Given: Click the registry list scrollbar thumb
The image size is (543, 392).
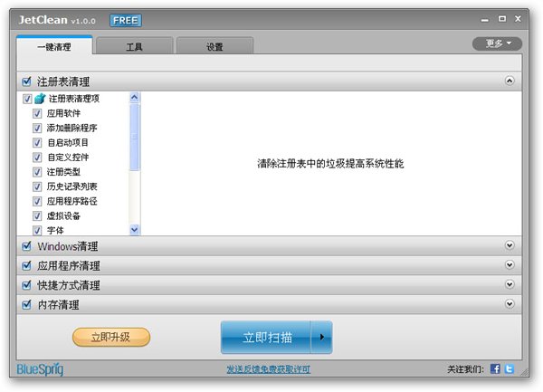Looking at the screenshot, I should (134, 137).
